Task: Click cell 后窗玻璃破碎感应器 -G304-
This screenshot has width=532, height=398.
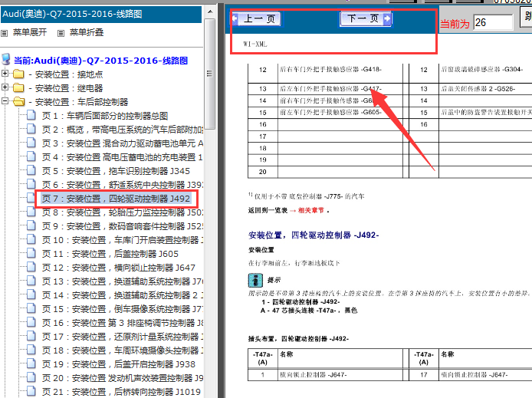Action: [x=481, y=70]
